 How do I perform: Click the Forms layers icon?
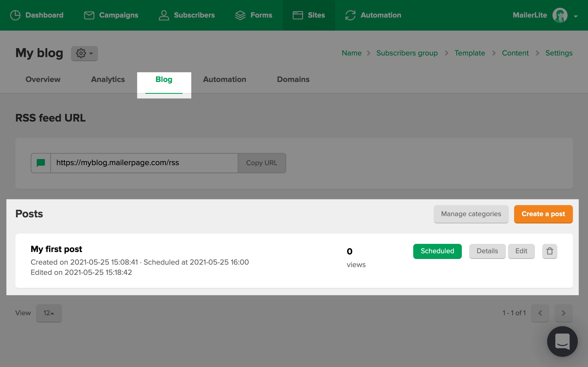tap(240, 15)
